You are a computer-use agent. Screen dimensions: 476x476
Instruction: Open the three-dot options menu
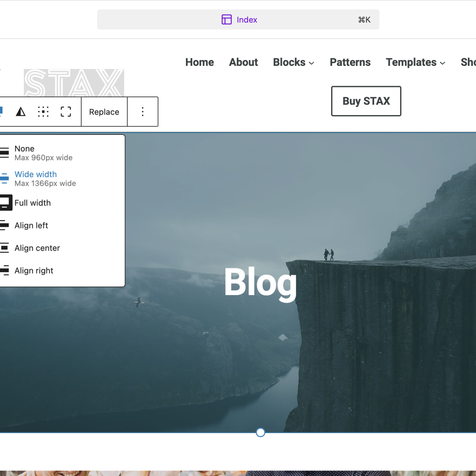(x=142, y=112)
